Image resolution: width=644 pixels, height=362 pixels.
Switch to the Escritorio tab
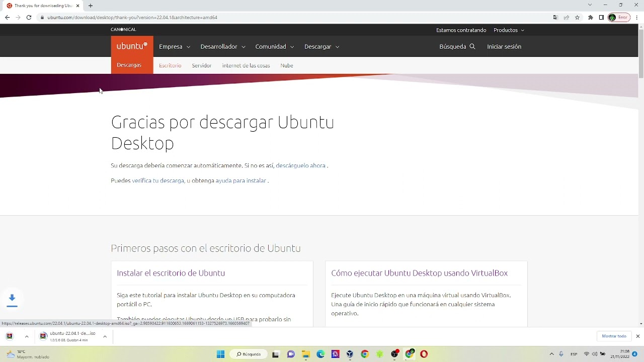click(170, 65)
